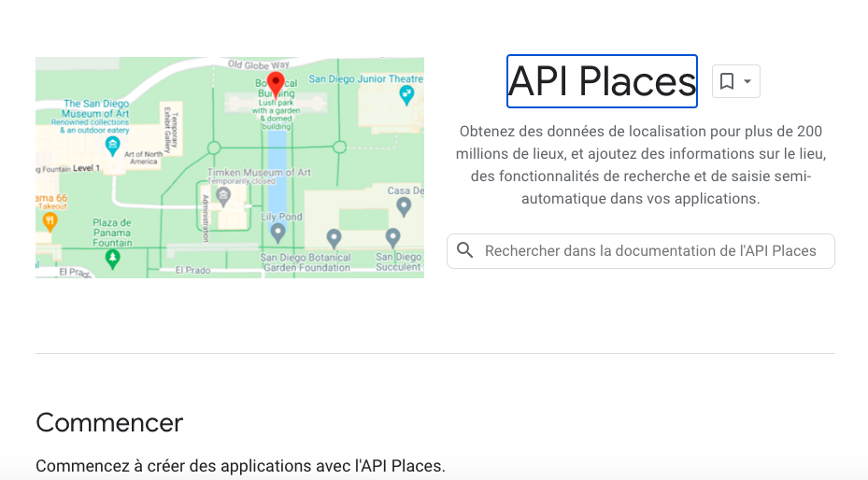Click the red Botanical Building map pin
This screenshot has width=868, height=480.
[x=276, y=82]
